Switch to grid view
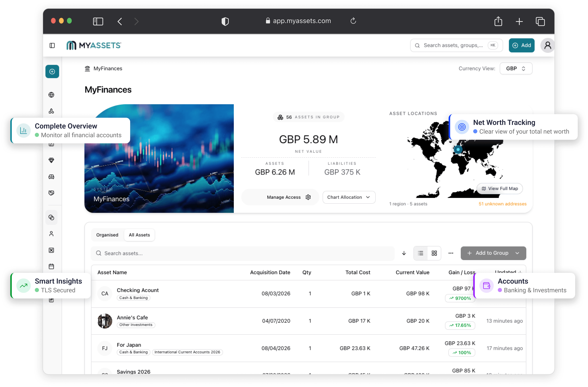 (434, 253)
